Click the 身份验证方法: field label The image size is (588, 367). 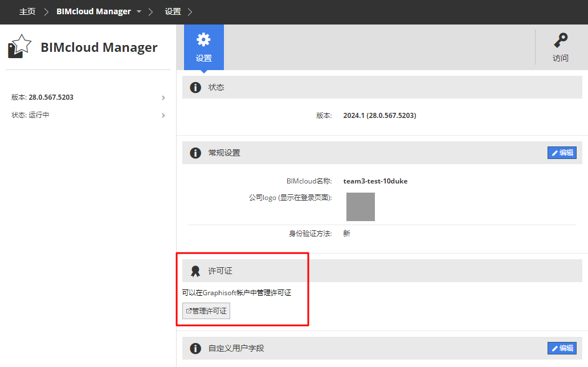[x=310, y=234]
